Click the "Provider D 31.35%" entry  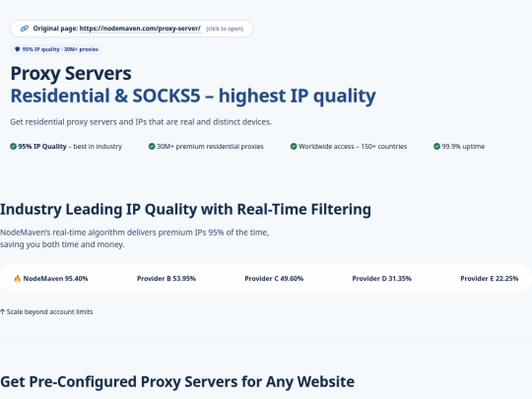(x=381, y=279)
